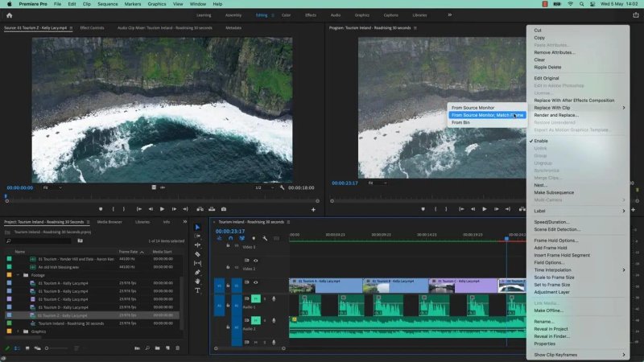Select the Type tool
This screenshot has height=362, width=644.
197,290
